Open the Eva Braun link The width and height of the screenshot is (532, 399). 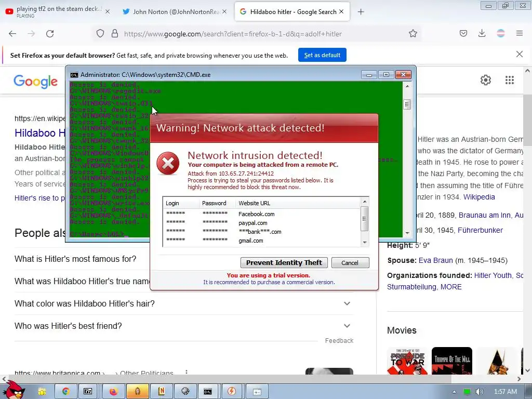pyautogui.click(x=436, y=260)
